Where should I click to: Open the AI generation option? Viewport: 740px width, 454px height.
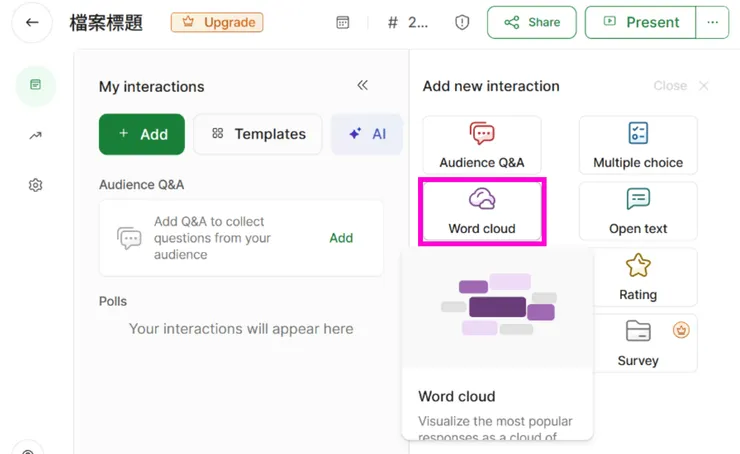tap(367, 134)
